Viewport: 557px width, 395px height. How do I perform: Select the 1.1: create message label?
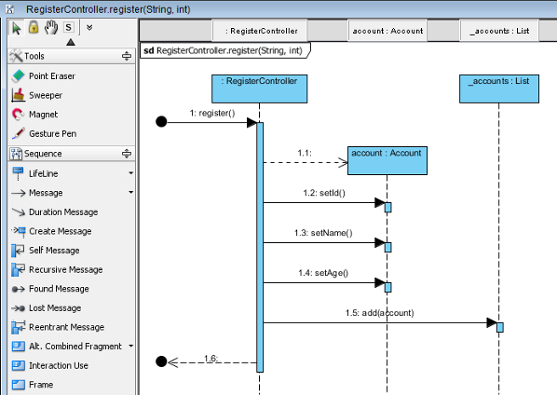[304, 153]
